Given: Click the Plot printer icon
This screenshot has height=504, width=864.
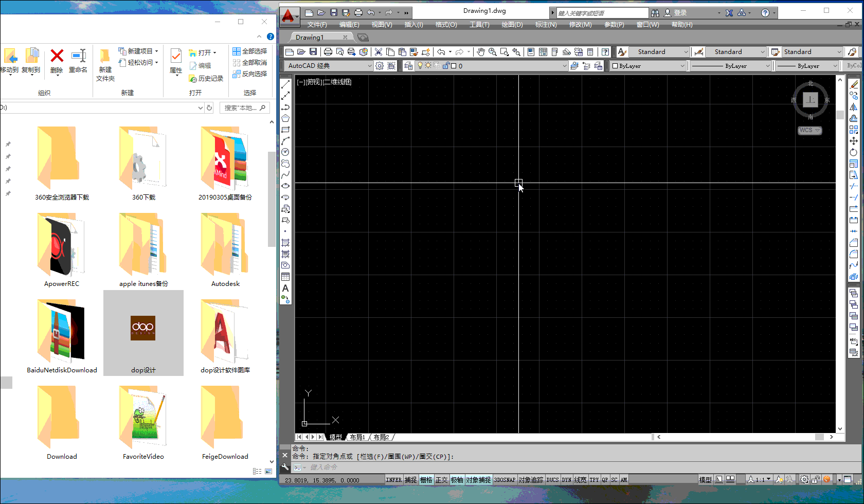Looking at the screenshot, I should [328, 52].
